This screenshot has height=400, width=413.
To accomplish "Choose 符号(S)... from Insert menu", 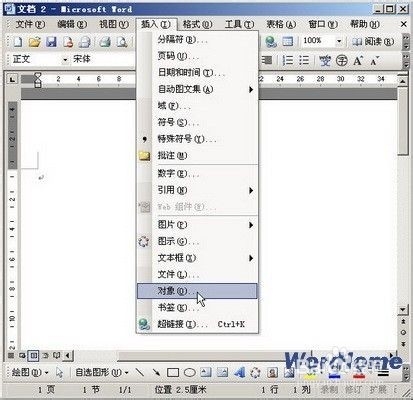I will [x=197, y=122].
